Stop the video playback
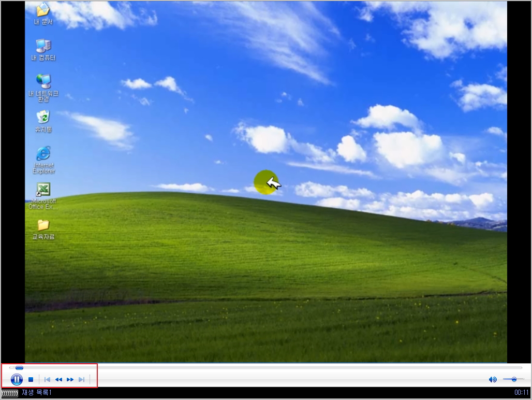 pos(31,380)
